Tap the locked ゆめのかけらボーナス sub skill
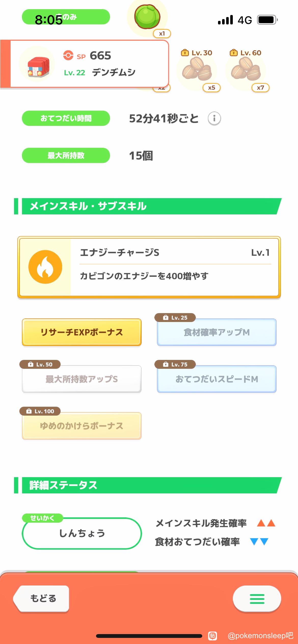This screenshot has width=298, height=644. [82, 426]
